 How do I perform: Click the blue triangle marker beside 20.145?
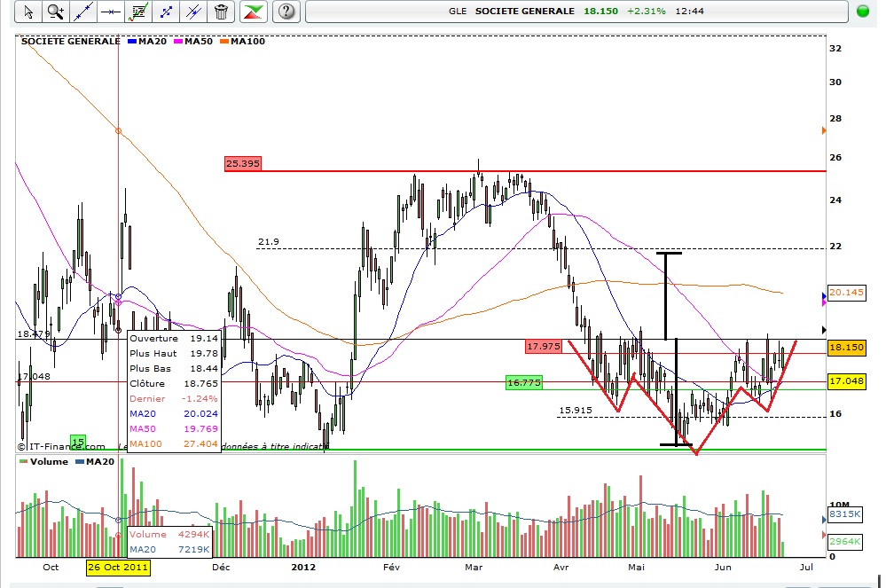pyautogui.click(x=824, y=295)
